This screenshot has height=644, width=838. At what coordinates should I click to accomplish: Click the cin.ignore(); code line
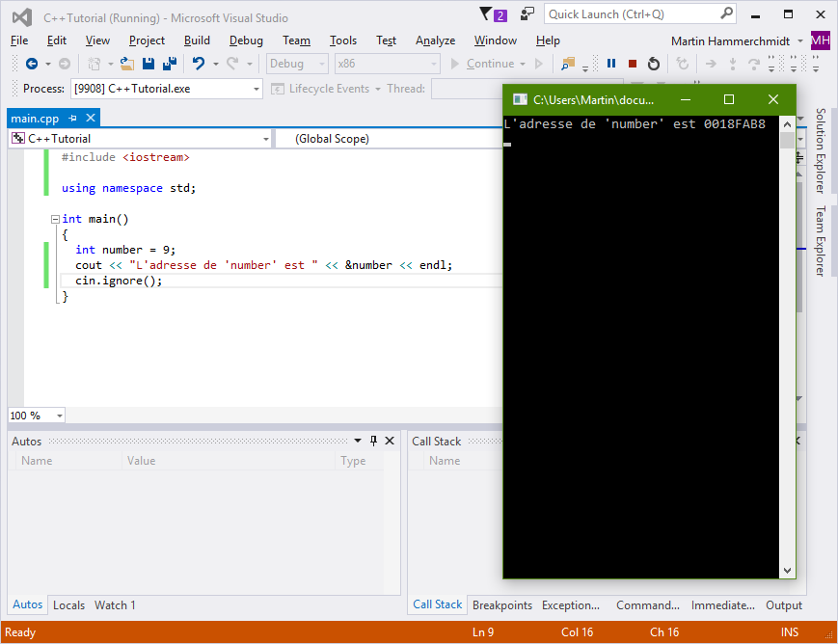119,282
